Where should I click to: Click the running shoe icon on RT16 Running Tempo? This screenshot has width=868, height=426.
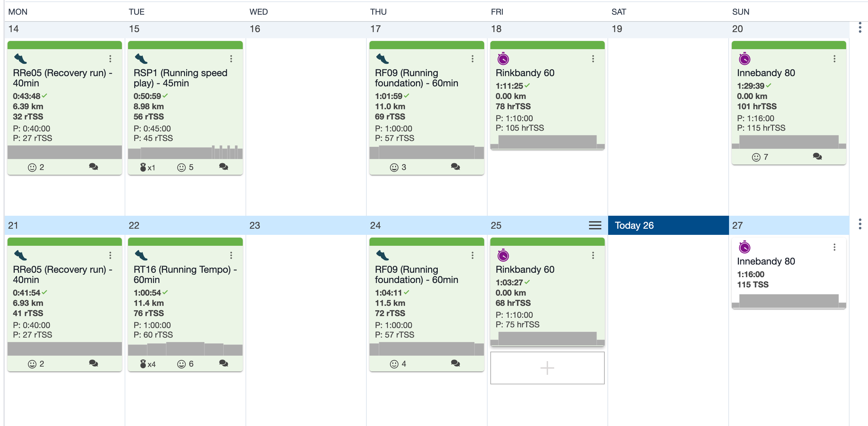tap(141, 255)
